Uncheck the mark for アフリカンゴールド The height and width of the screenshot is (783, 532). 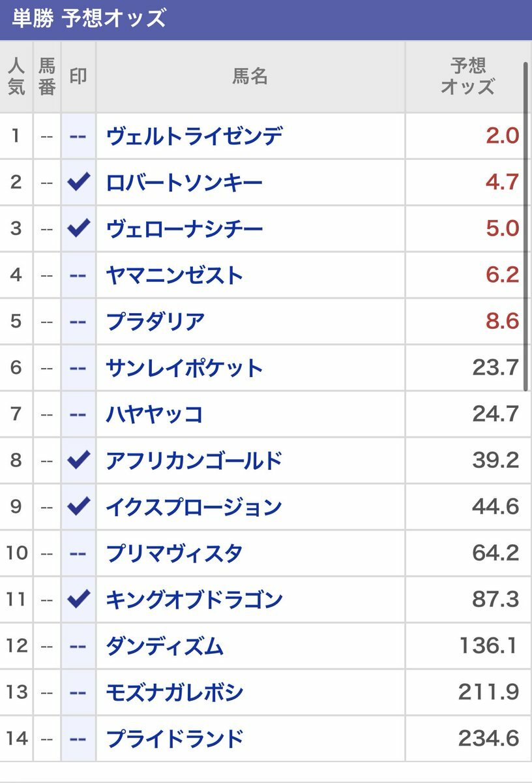click(x=78, y=461)
